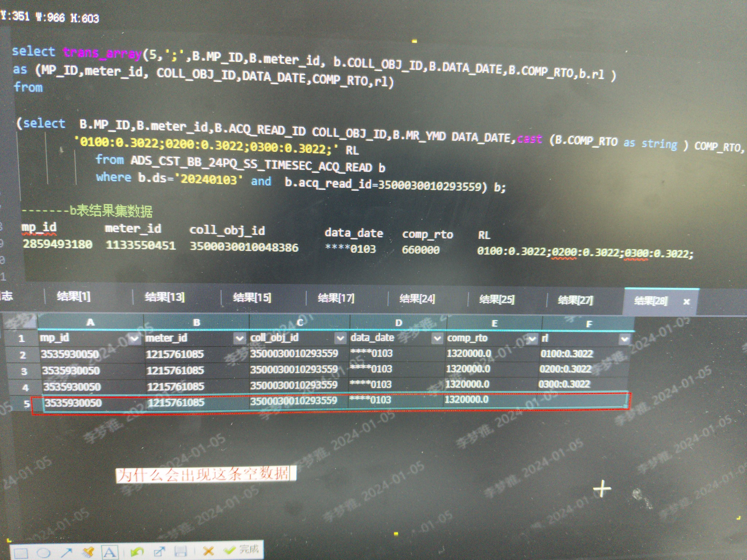Open meter_id column filter dropdown
This screenshot has height=560, width=747.
coord(240,339)
